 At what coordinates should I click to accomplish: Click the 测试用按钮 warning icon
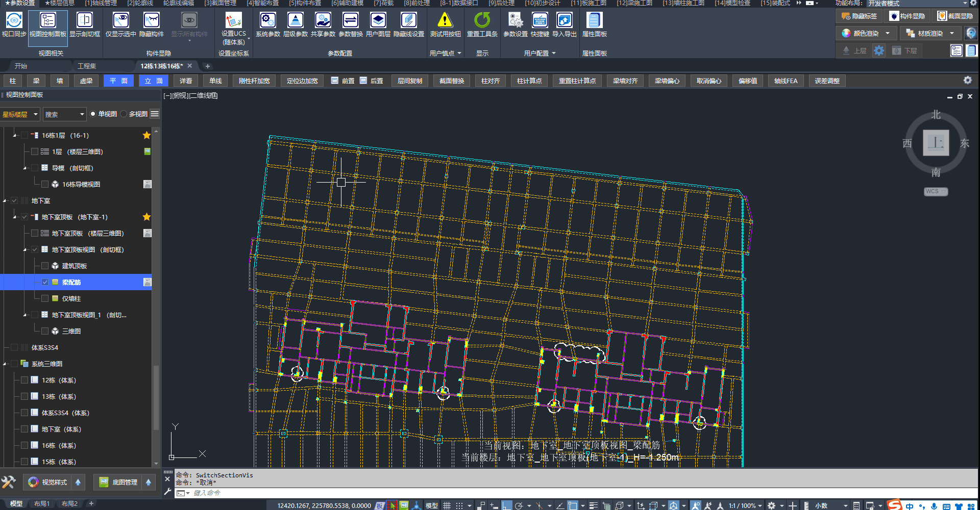pyautogui.click(x=445, y=21)
